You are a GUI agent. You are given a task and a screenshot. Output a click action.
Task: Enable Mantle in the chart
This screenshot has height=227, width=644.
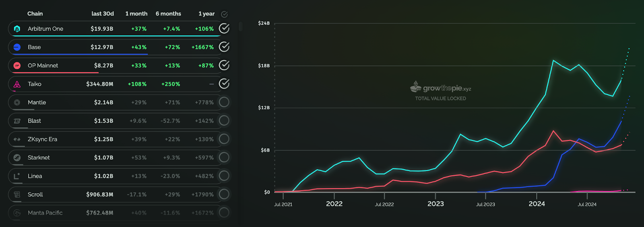pos(224,102)
